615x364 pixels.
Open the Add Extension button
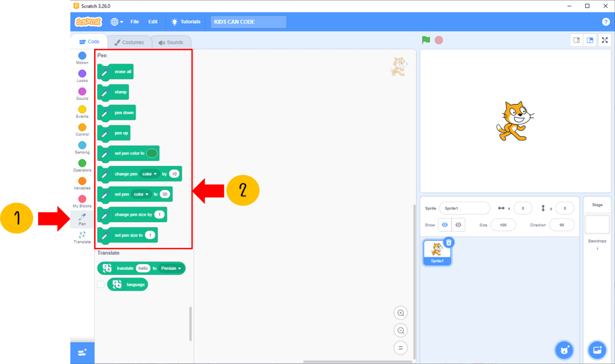(x=82, y=352)
